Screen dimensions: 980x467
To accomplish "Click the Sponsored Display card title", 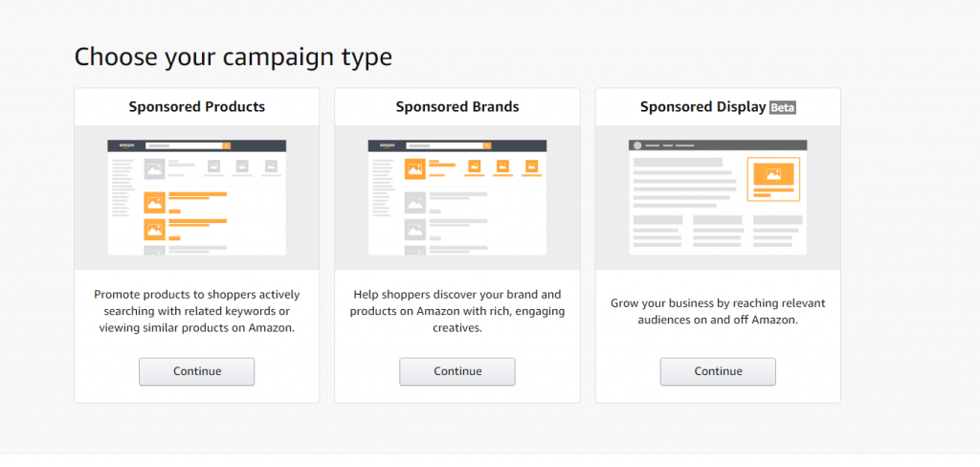I will (x=703, y=107).
